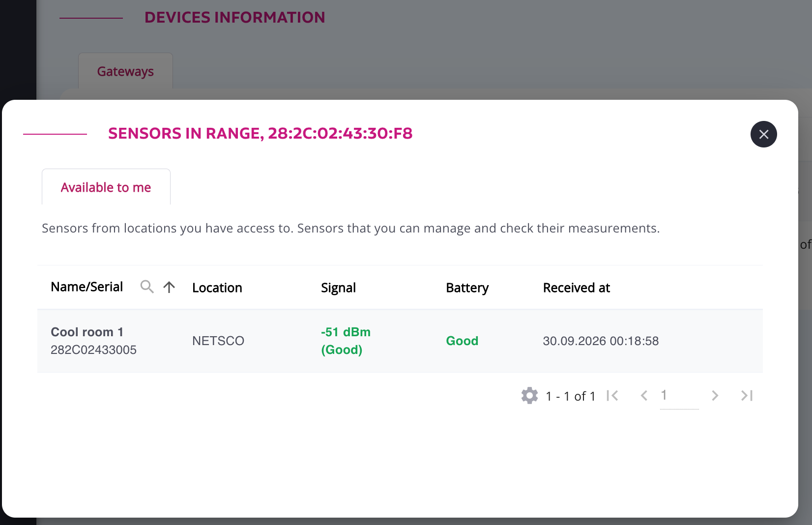Open the Name/Serial search magnifier

coord(147,287)
